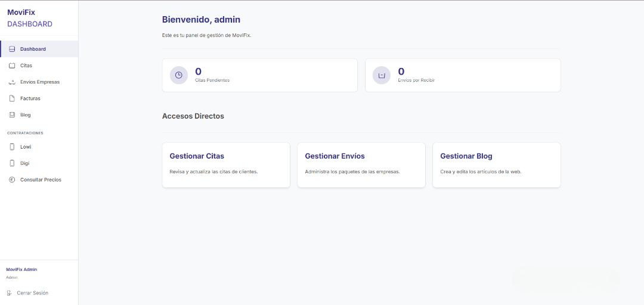The image size is (644, 305).
Task: Click the MoviFix Admin user profile name
Action: 21,269
